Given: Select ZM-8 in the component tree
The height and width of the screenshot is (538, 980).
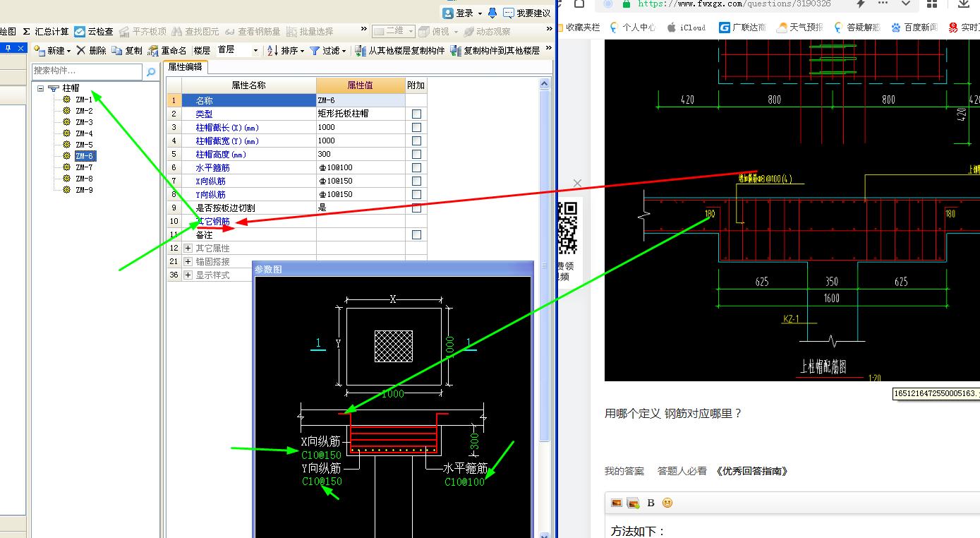Looking at the screenshot, I should [x=84, y=179].
